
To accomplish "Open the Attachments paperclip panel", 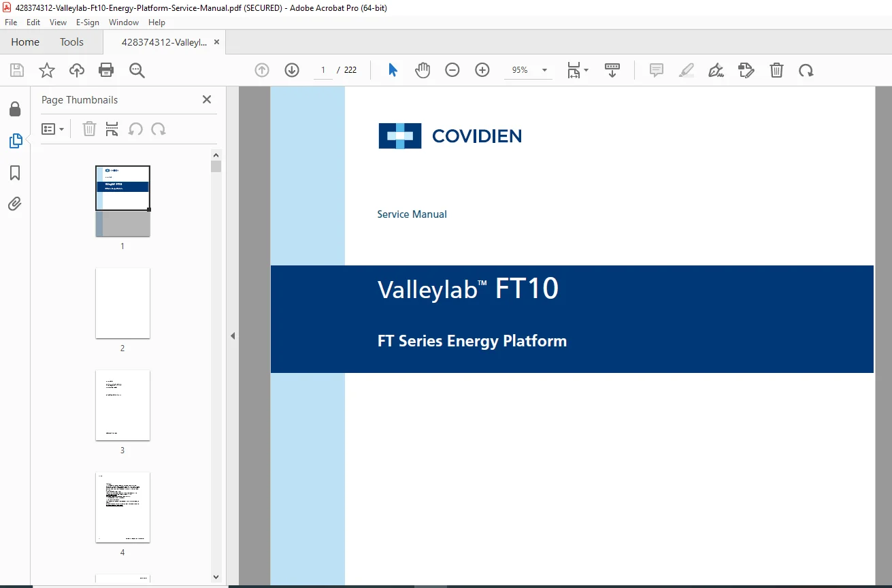I will (15, 203).
